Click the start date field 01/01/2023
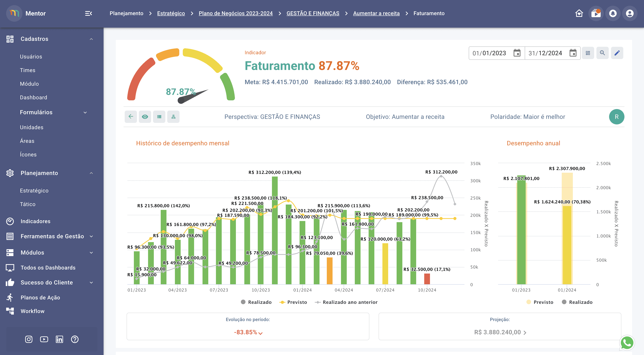The height and width of the screenshot is (355, 644). [489, 53]
